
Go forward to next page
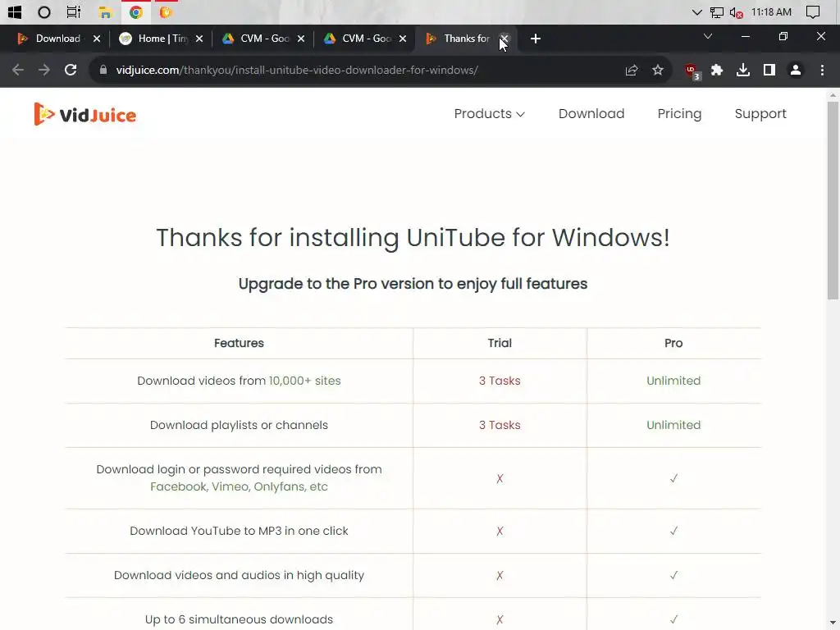(44, 71)
